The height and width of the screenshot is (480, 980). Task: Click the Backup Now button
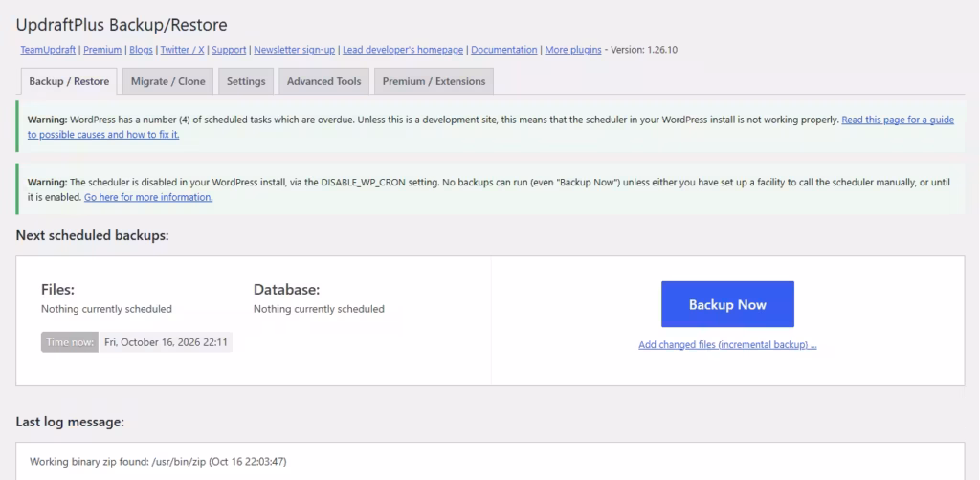pyautogui.click(x=727, y=304)
